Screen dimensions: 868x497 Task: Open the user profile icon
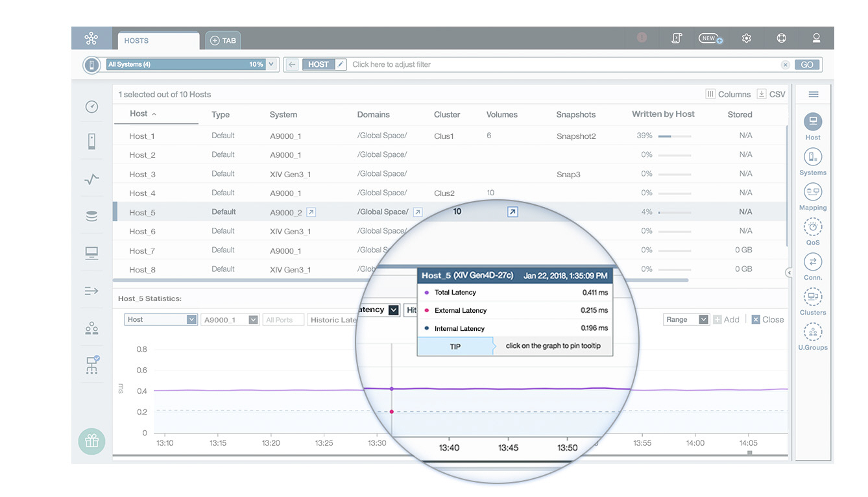[x=816, y=38]
